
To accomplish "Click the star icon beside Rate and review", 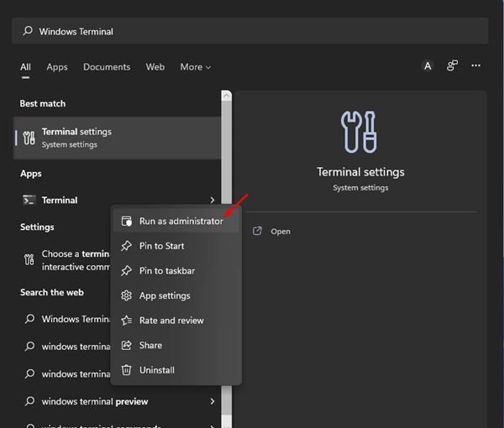I will pyautogui.click(x=126, y=320).
